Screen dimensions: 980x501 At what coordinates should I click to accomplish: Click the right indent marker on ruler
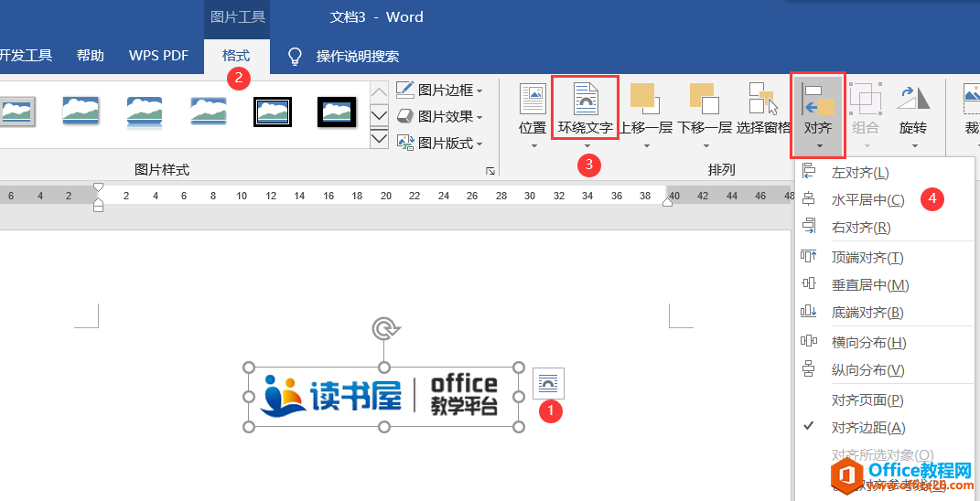[667, 200]
